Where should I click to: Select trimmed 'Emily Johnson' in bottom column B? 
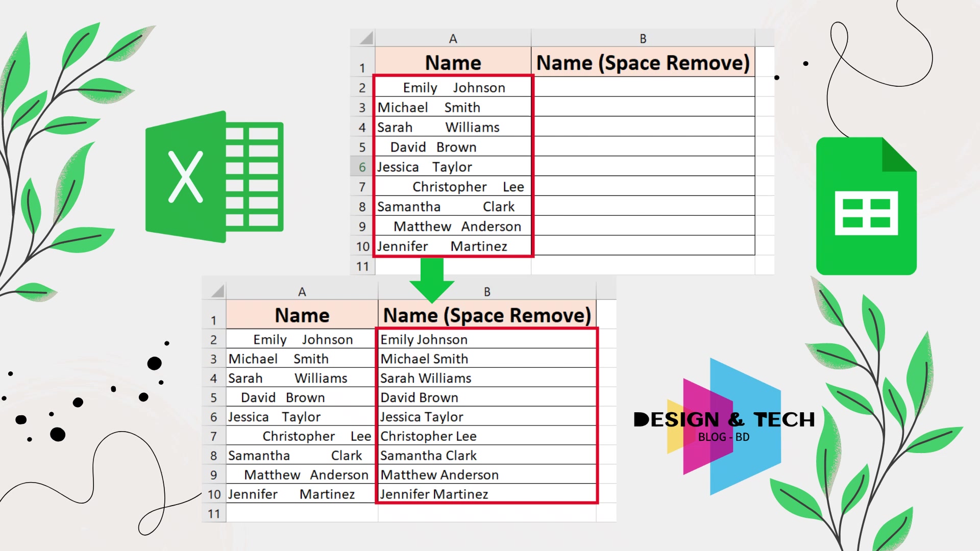point(487,339)
